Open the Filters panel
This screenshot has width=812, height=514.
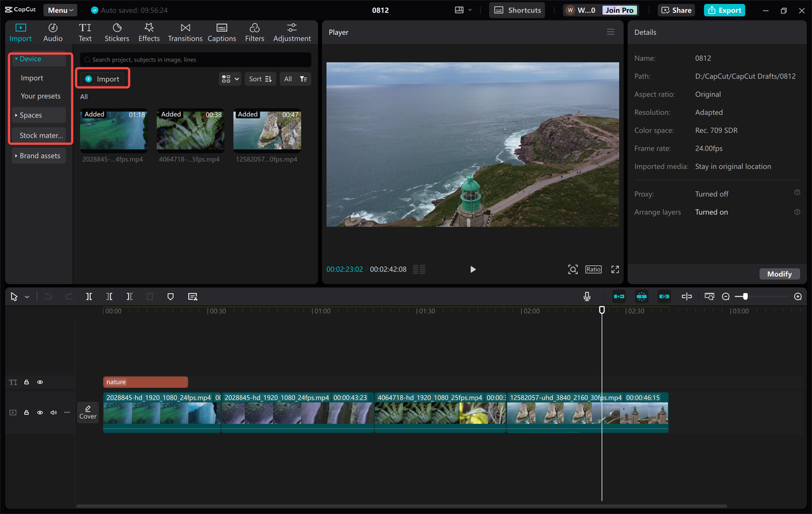pos(254,32)
